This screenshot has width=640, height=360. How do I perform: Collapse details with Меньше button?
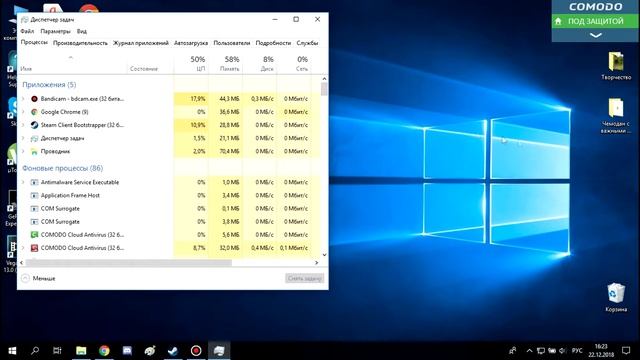click(38, 278)
